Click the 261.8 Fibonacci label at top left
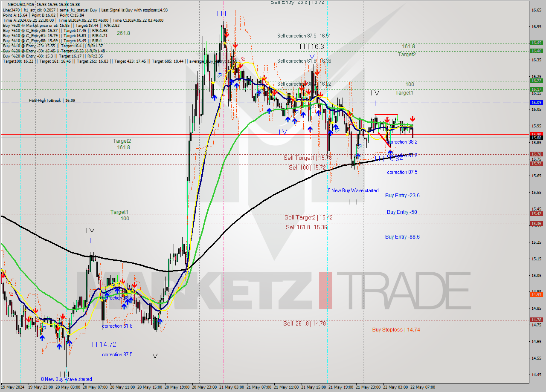This screenshot has width=546, height=392. coord(123,33)
